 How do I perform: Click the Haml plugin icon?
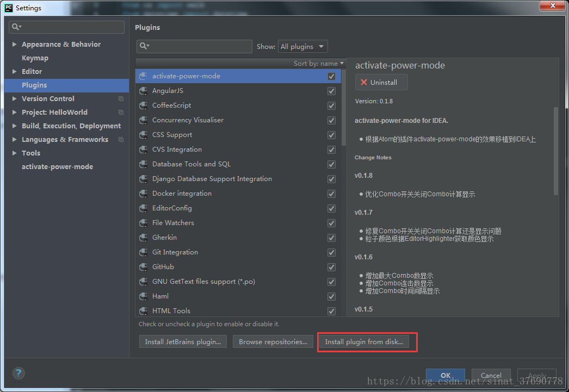coord(143,296)
